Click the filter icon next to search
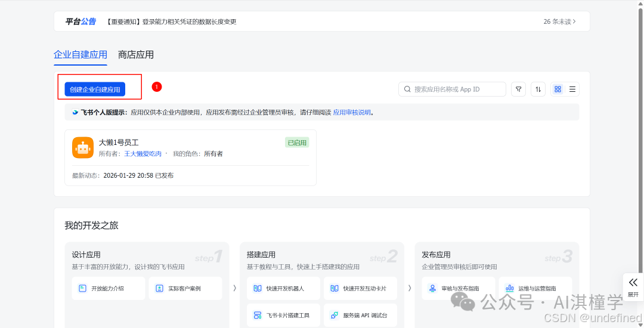 [x=518, y=89]
